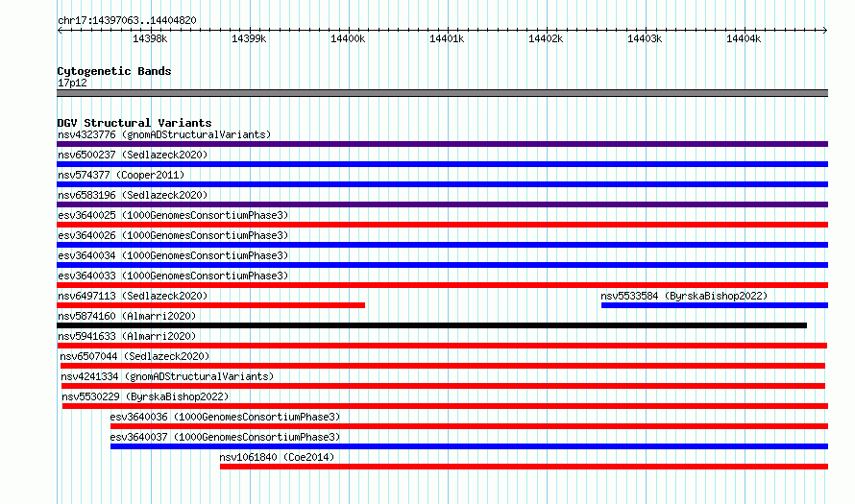The image size is (855, 504).
Task: Click the blue nsv6500237 variant bar
Action: pos(442,164)
